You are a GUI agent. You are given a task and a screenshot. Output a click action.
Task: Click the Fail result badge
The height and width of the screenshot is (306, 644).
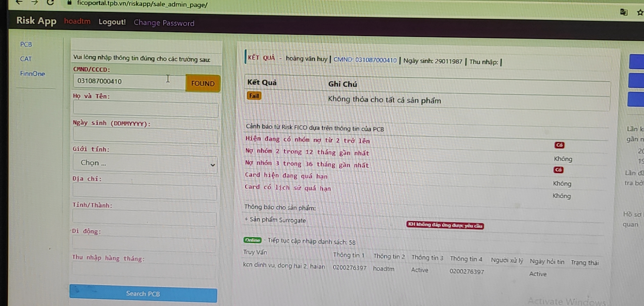pos(254,96)
